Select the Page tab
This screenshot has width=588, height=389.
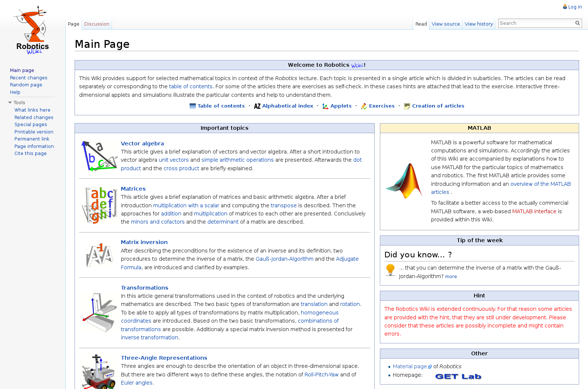tap(73, 24)
